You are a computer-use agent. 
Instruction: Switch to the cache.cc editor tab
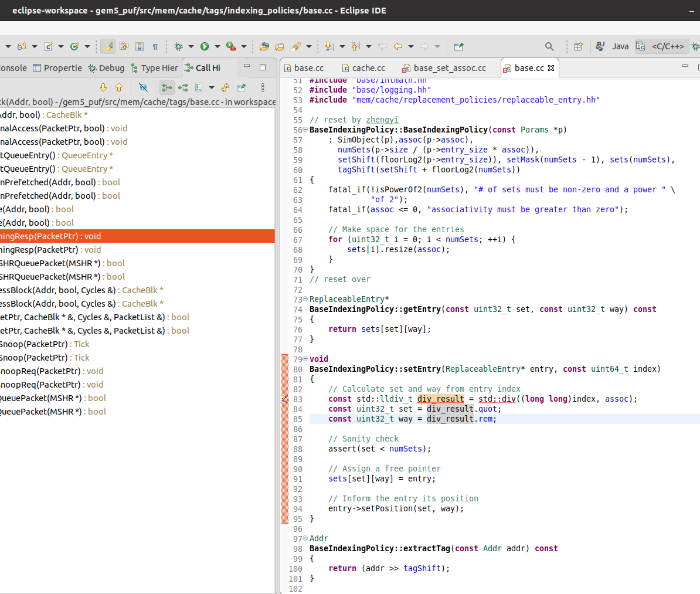[368, 68]
